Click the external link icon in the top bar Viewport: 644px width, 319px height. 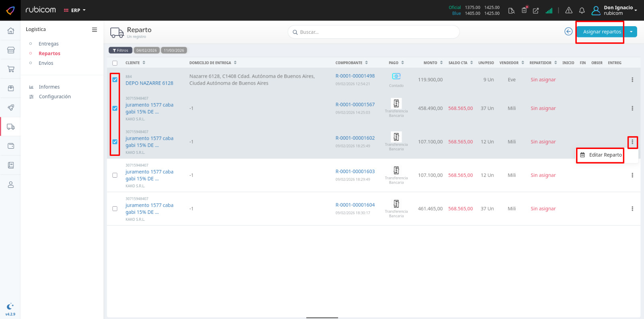(536, 10)
